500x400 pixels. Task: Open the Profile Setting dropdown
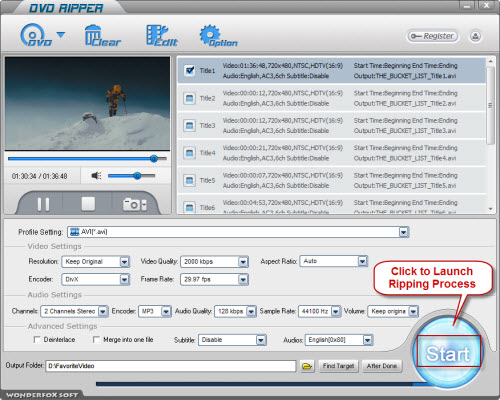(404, 232)
